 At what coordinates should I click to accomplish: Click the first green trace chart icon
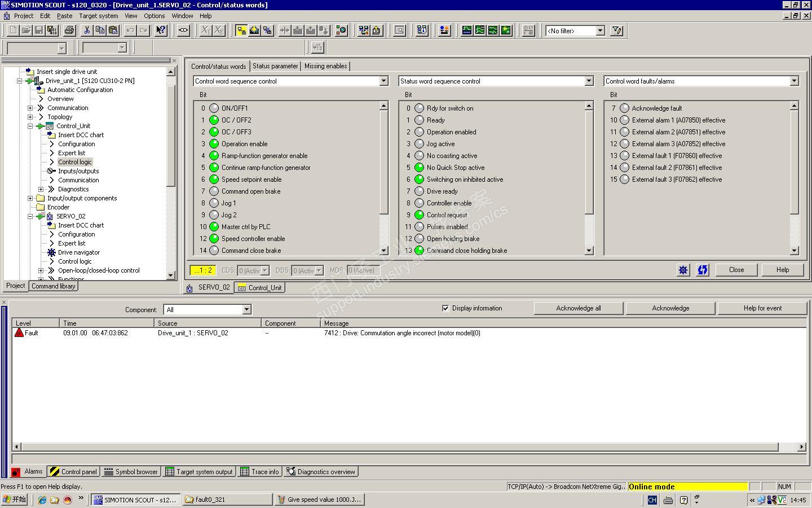point(467,30)
